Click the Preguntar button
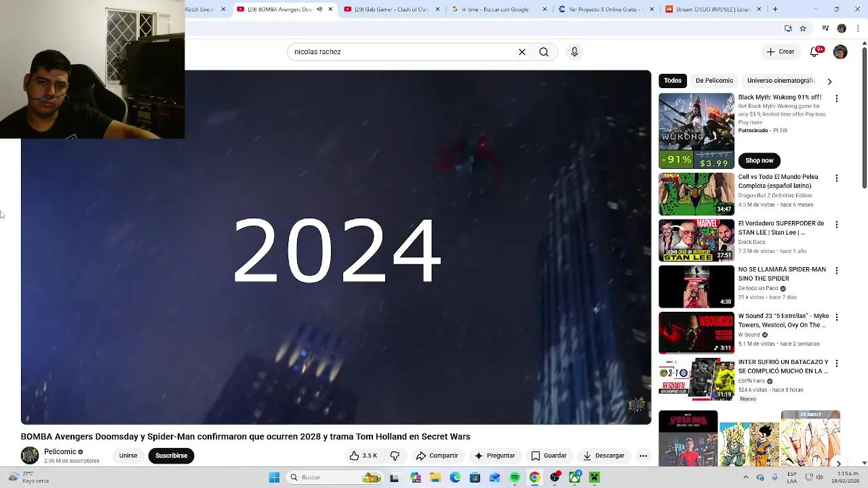Image resolution: width=868 pixels, height=488 pixels. pyautogui.click(x=494, y=455)
